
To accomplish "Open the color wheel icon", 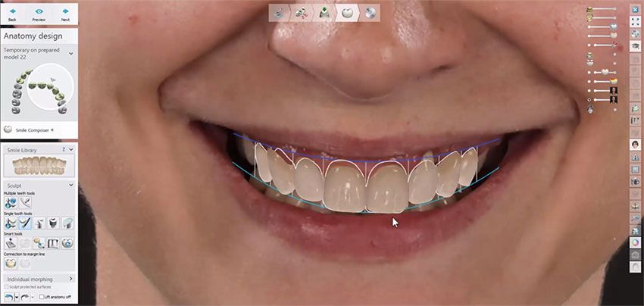I will pyautogui.click(x=635, y=242).
